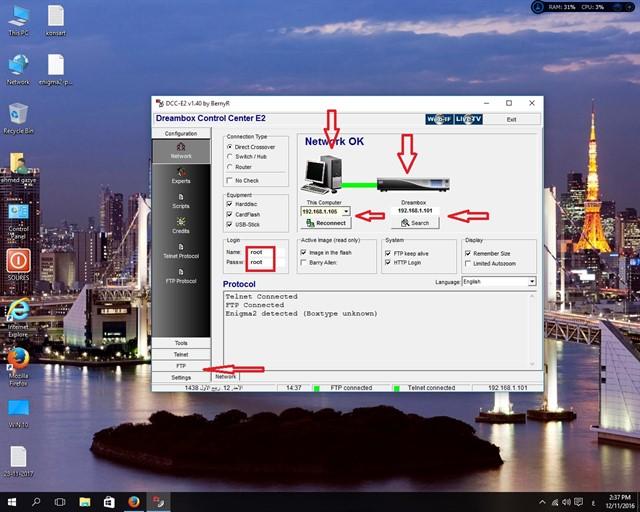The image size is (640, 512).
Task: Open the Store icon on taskbar
Action: pyautogui.click(x=109, y=502)
